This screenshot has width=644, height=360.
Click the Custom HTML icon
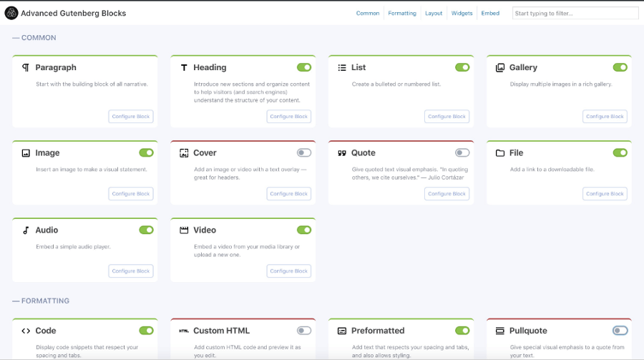[184, 331]
